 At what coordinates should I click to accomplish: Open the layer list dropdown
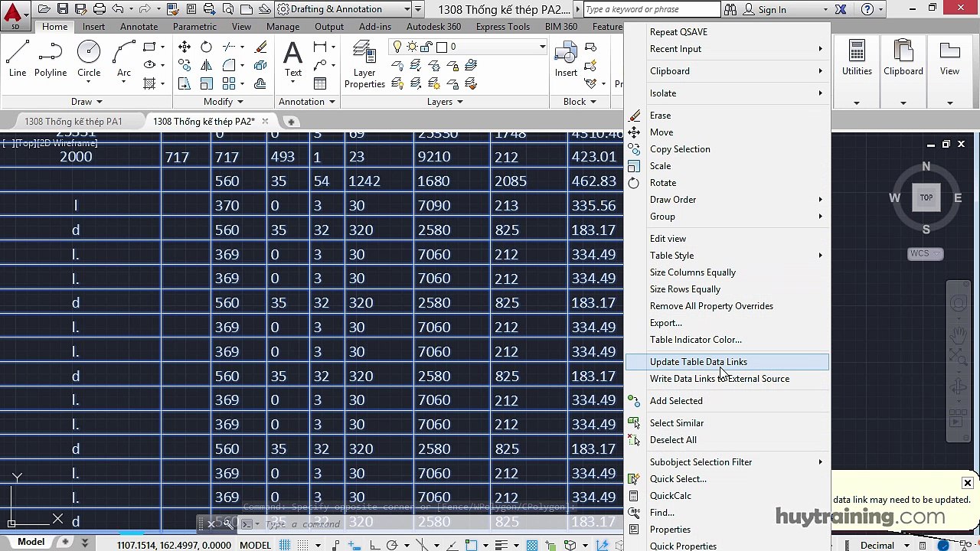(542, 47)
